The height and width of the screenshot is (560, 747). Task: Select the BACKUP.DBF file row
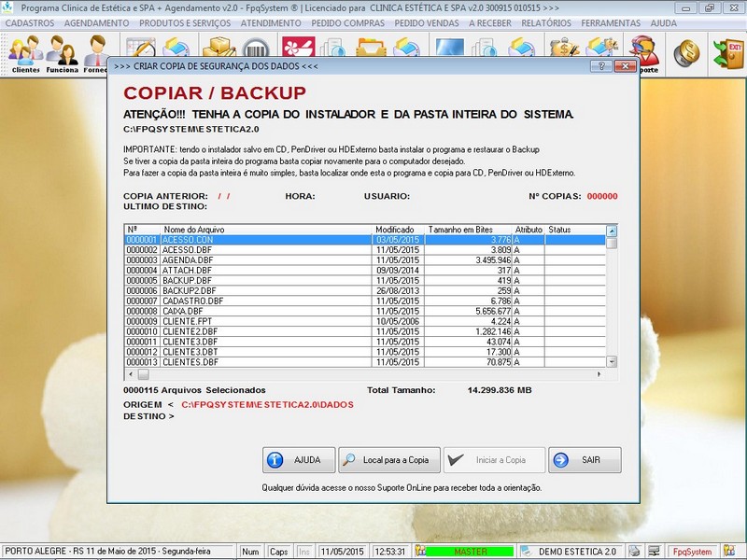tap(365, 281)
